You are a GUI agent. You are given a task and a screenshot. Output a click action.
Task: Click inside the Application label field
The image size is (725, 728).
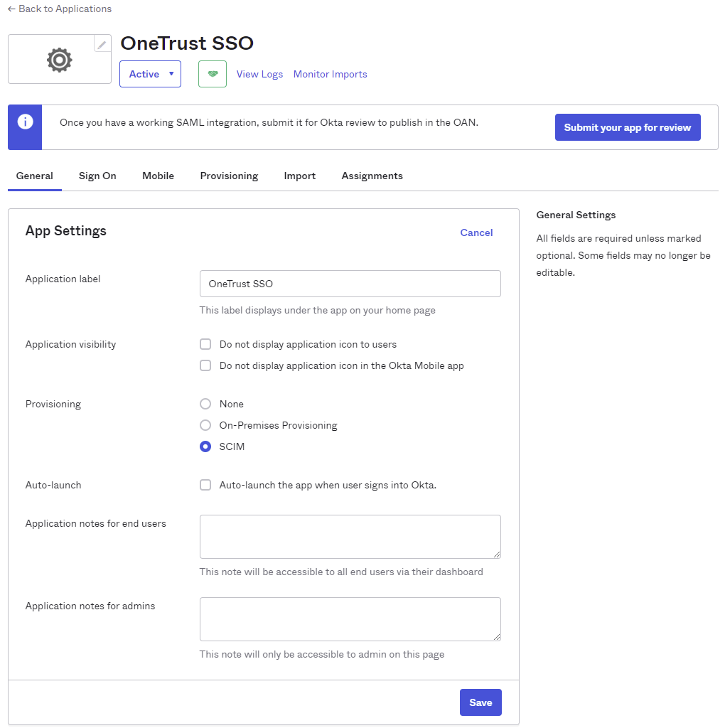(350, 284)
